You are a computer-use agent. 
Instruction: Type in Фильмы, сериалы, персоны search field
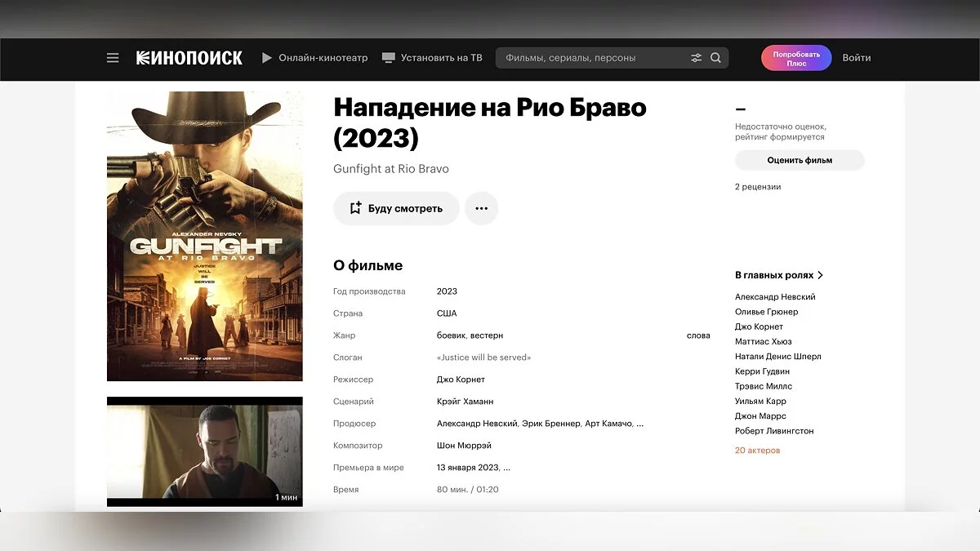coord(588,58)
